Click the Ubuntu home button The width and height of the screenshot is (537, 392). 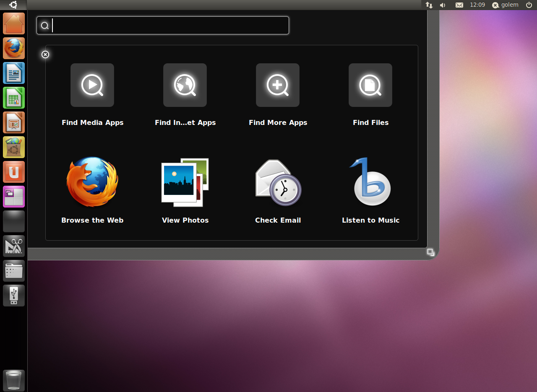(x=13, y=24)
